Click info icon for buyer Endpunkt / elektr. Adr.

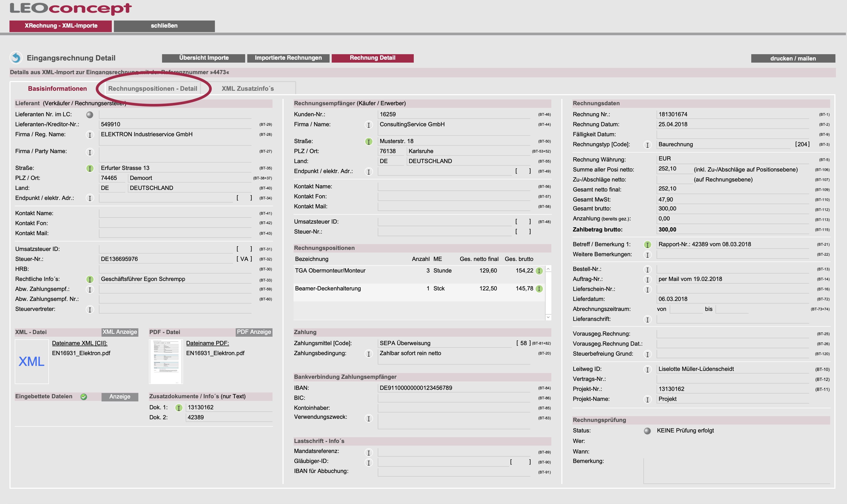tap(369, 172)
